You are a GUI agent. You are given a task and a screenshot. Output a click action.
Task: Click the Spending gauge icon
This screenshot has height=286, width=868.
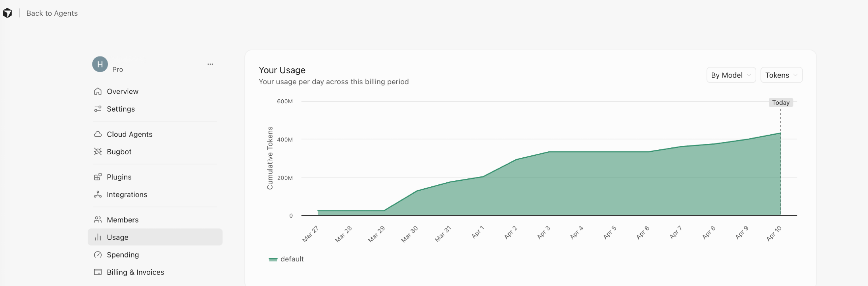click(98, 255)
